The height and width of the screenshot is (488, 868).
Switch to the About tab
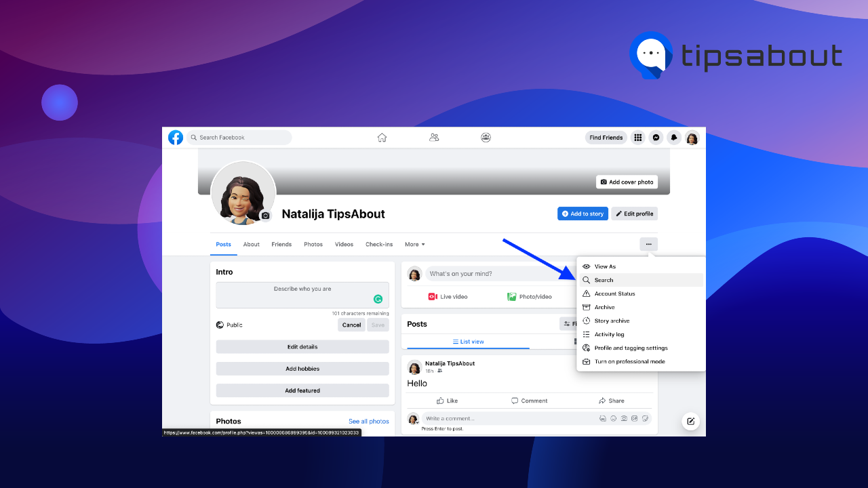pos(252,245)
